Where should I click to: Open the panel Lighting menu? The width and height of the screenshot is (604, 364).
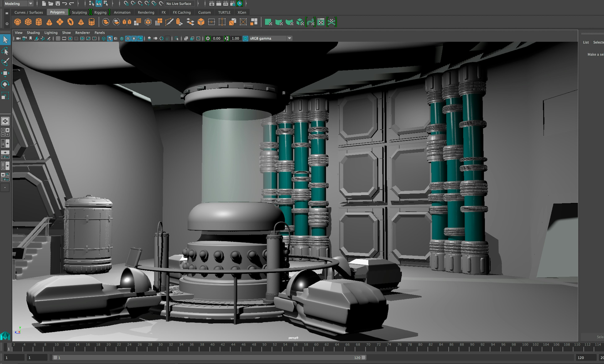point(51,32)
